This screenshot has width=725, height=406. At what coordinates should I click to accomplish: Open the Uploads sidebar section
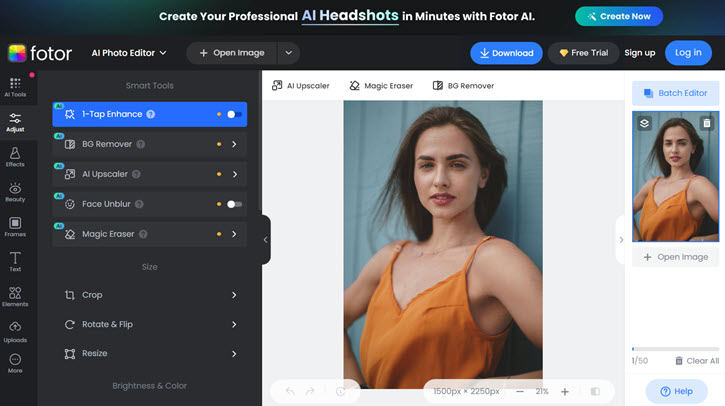[x=15, y=332]
